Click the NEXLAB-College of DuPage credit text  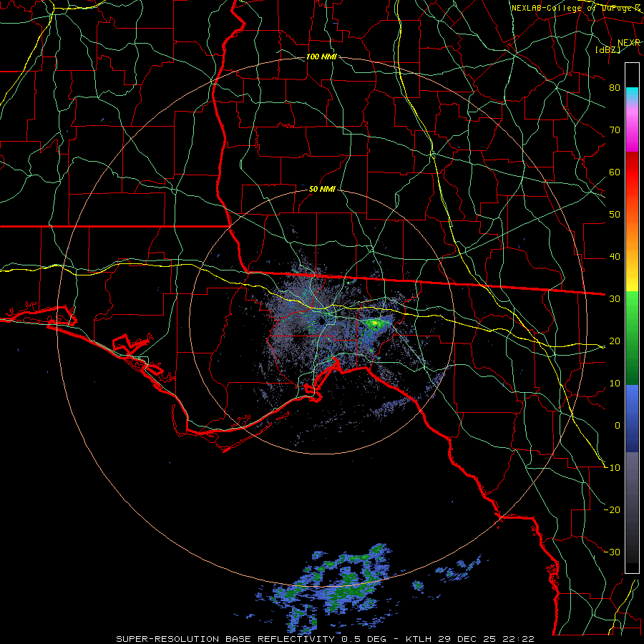575,8
